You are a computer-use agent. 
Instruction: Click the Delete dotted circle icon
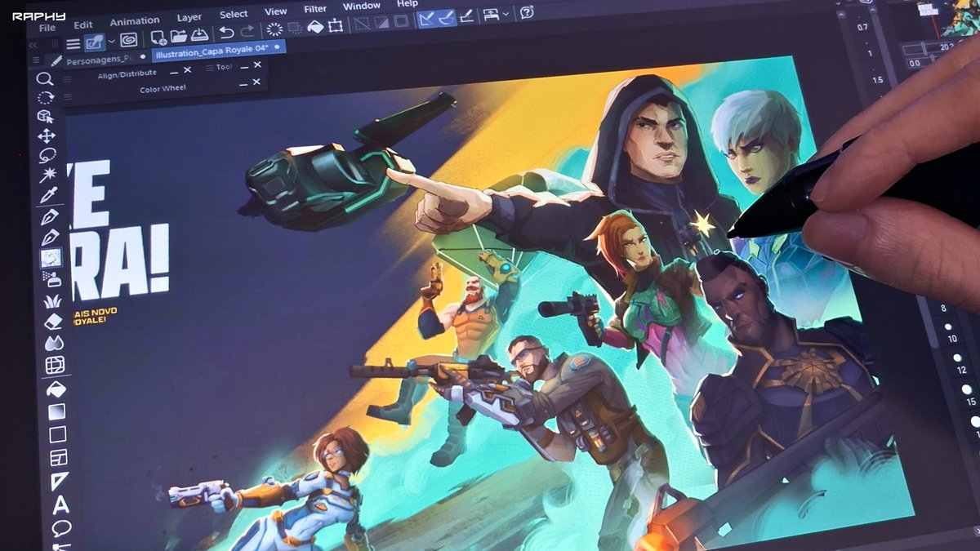tap(274, 30)
